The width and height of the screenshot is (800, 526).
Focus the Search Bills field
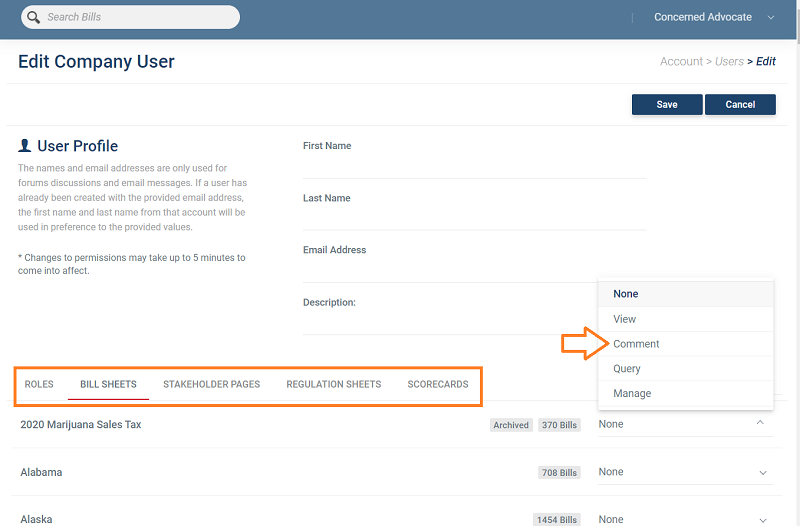click(x=138, y=17)
